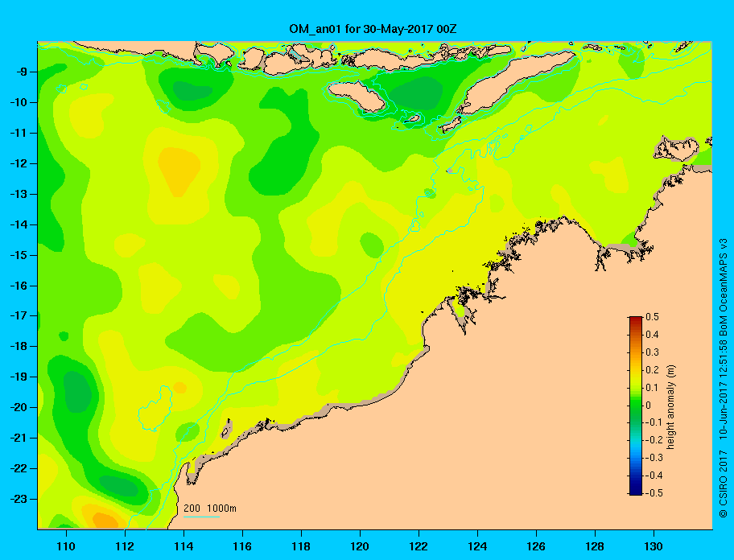Click latitude label -21 on the vertical axis
Viewport: 734px width, 560px height.
point(19,438)
